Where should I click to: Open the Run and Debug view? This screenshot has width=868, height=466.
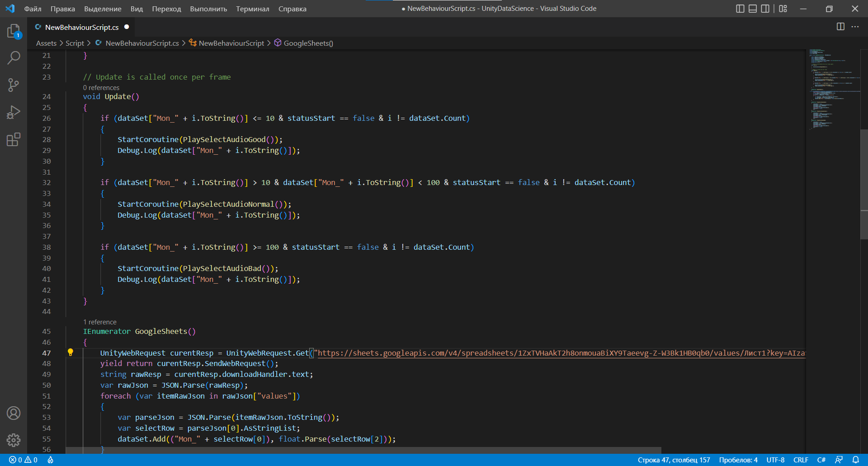tap(14, 112)
